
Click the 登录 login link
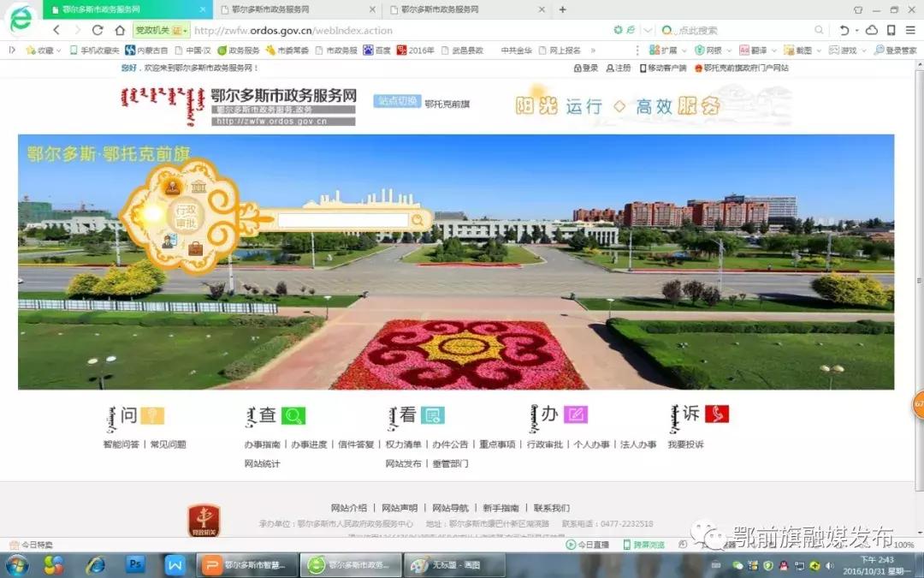coord(587,69)
